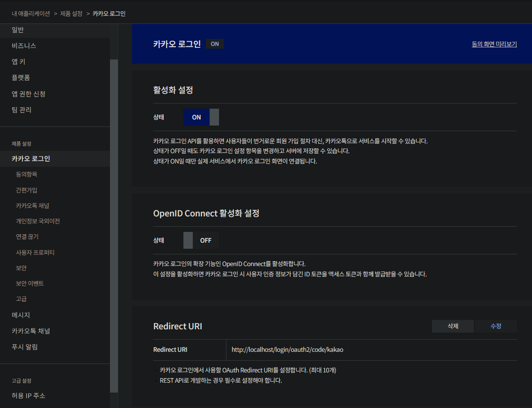Click the sidebar vertical scrollbar
The width and height of the screenshot is (532, 408).
point(114,226)
